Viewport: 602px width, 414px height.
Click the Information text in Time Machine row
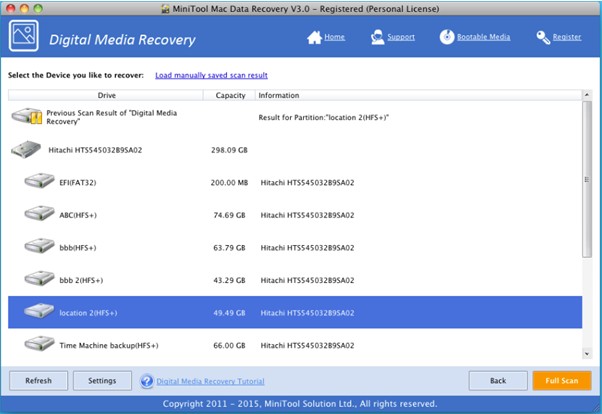pos(307,346)
